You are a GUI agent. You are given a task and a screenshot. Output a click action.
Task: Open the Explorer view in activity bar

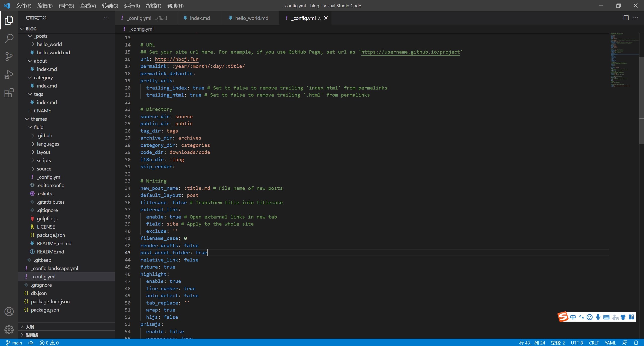tap(9, 20)
